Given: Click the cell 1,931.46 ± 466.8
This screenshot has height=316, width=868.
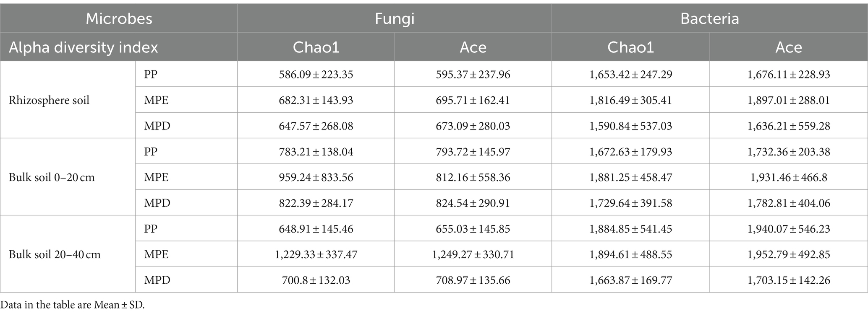Looking at the screenshot, I should 789,177.
